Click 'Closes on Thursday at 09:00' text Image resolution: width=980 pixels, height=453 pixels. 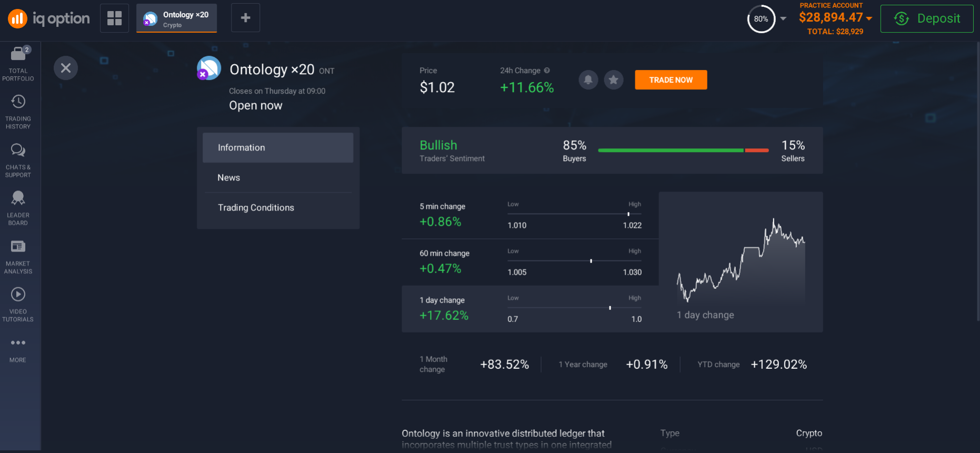(277, 91)
